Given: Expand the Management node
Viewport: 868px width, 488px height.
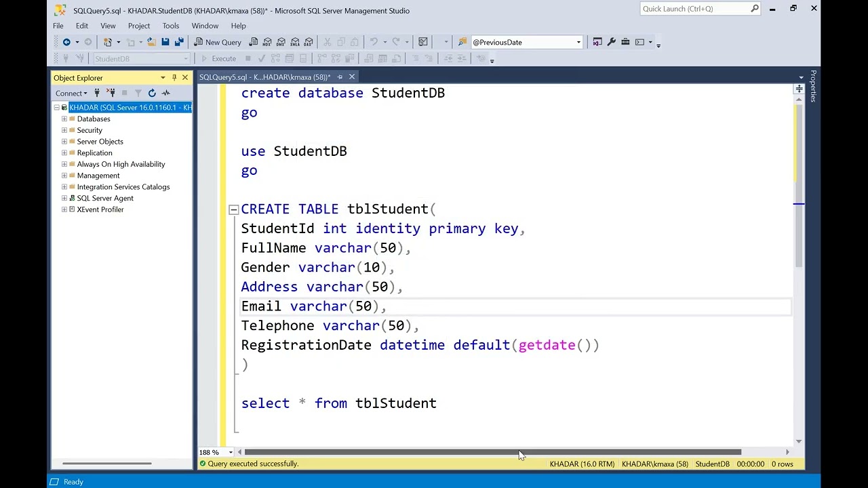Looking at the screenshot, I should pyautogui.click(x=64, y=176).
